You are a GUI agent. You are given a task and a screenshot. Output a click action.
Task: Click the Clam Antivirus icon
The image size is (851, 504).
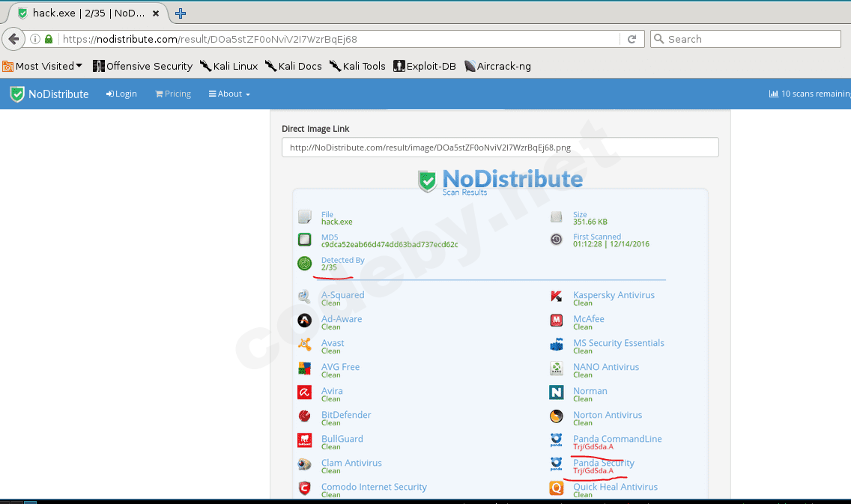304,464
